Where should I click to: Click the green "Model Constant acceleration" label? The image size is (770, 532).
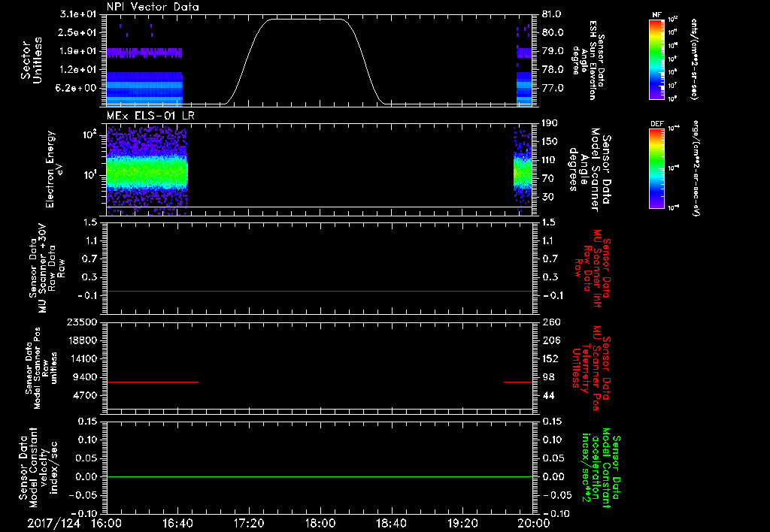[600, 467]
